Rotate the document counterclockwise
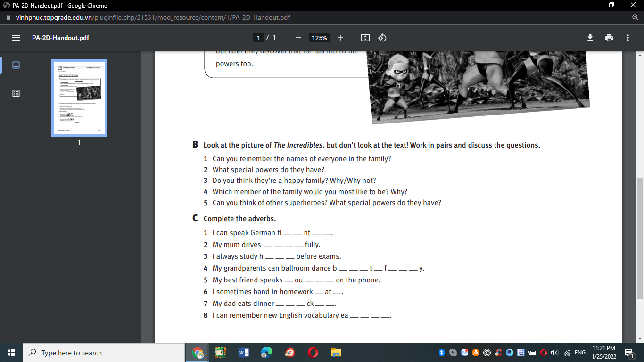The height and width of the screenshot is (362, 644). pyautogui.click(x=382, y=38)
